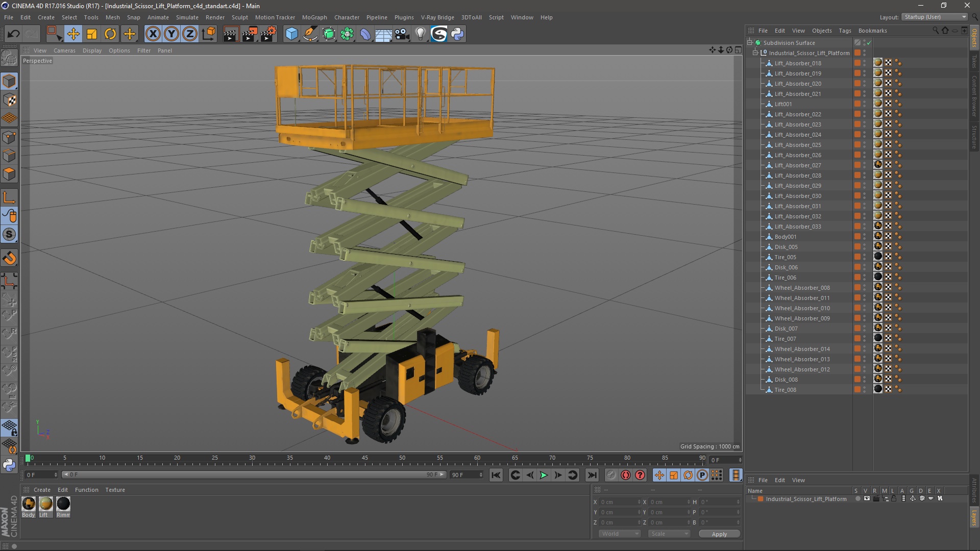980x551 pixels.
Task: Toggle visibility dots for Lift001 object
Action: pos(864,104)
